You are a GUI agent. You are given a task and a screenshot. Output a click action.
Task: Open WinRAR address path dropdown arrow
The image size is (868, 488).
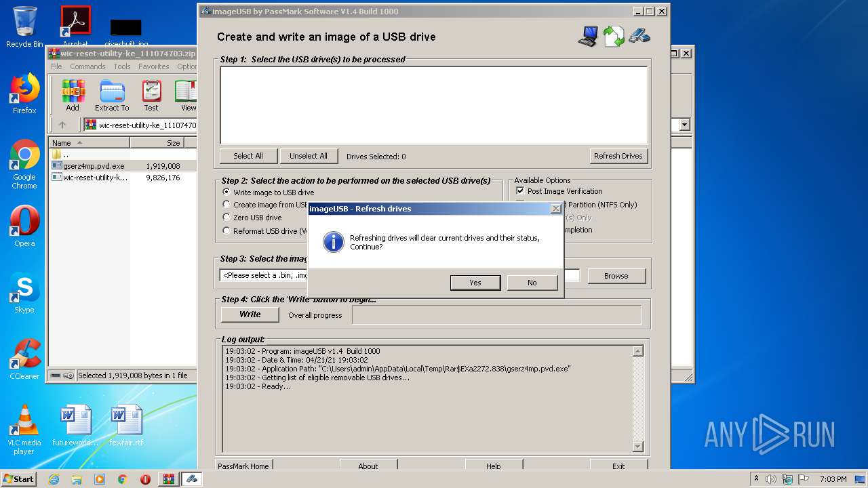(x=684, y=125)
